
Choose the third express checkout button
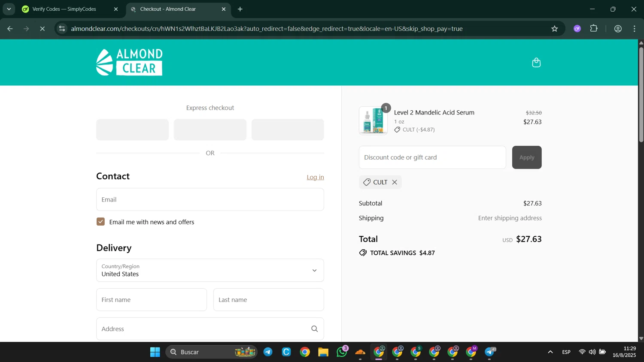tap(288, 130)
